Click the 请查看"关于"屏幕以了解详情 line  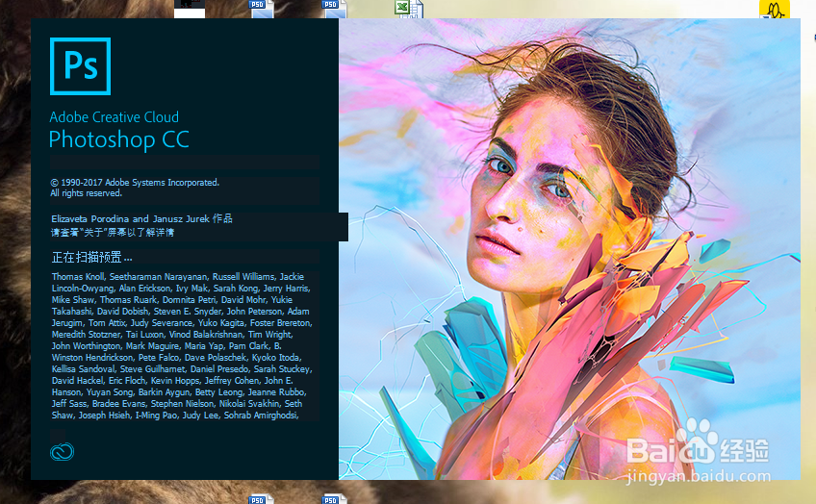point(113,233)
